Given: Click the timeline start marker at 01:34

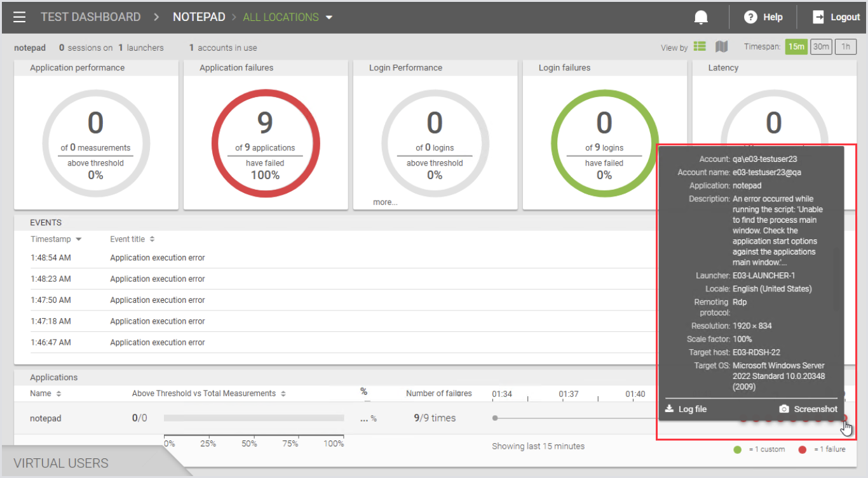Looking at the screenshot, I should (x=495, y=418).
